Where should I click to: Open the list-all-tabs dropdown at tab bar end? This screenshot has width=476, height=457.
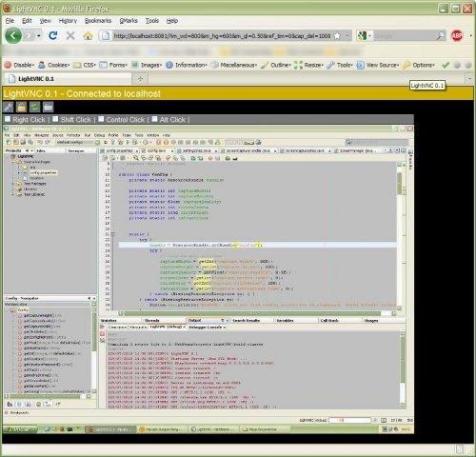coord(469,78)
